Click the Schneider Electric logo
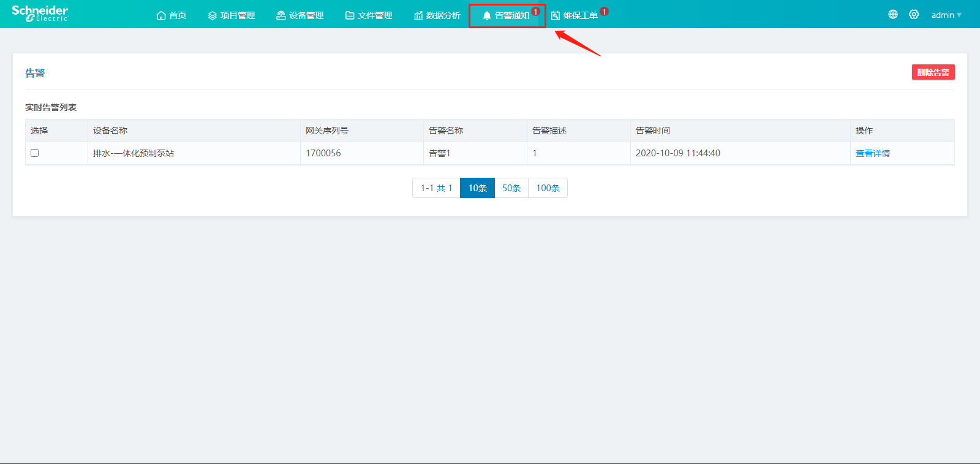980x464 pixels. point(40,13)
